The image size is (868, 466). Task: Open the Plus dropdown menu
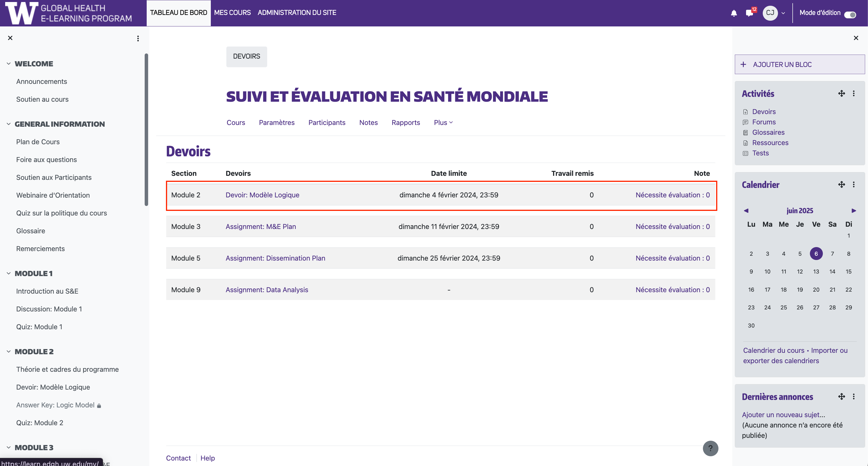tap(443, 123)
